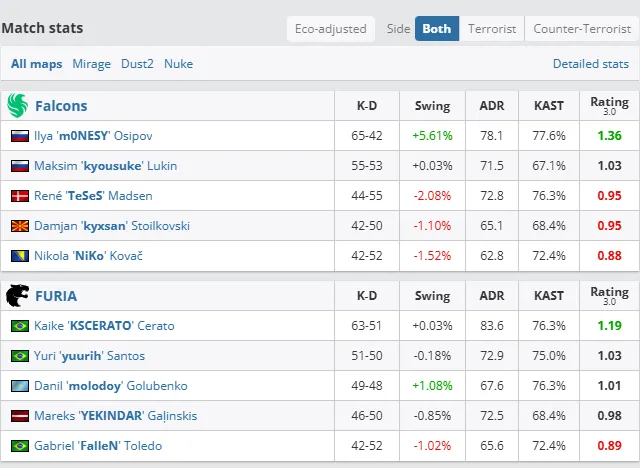Click TeSeS's 0.95 rating value
The image size is (640, 468).
click(609, 195)
